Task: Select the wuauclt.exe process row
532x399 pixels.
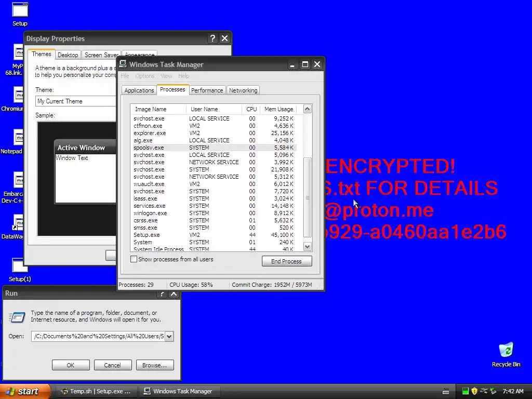Action: 214,184
